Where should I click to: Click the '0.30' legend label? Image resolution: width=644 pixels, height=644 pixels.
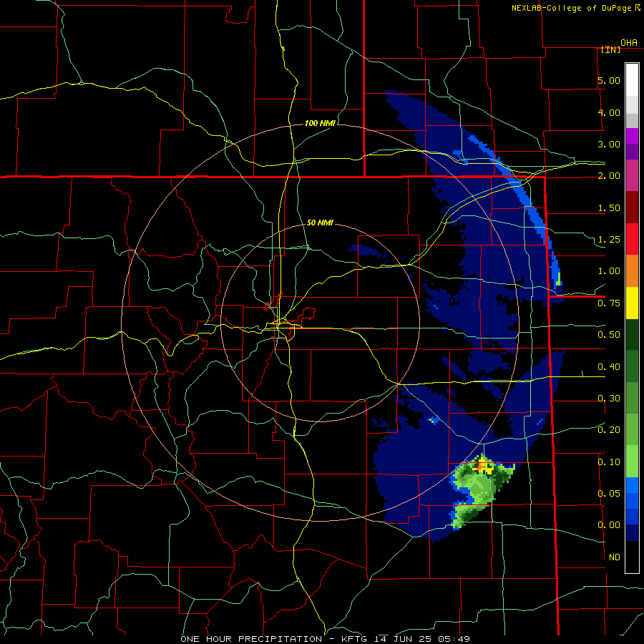[x=609, y=399]
